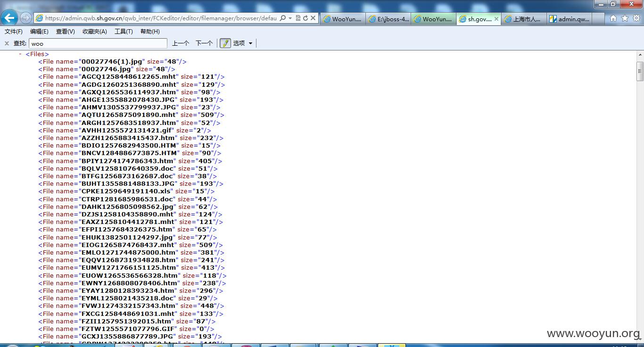
Task: Click the 上一个 find previous button
Action: tap(181, 43)
